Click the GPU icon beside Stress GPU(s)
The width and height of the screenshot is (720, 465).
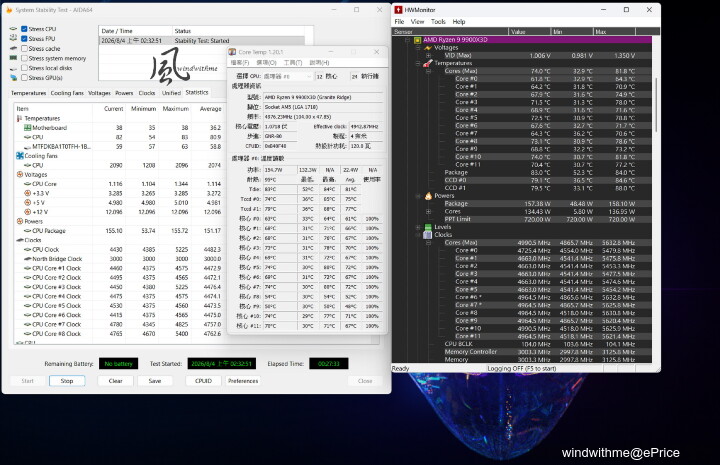pyautogui.click(x=13, y=78)
